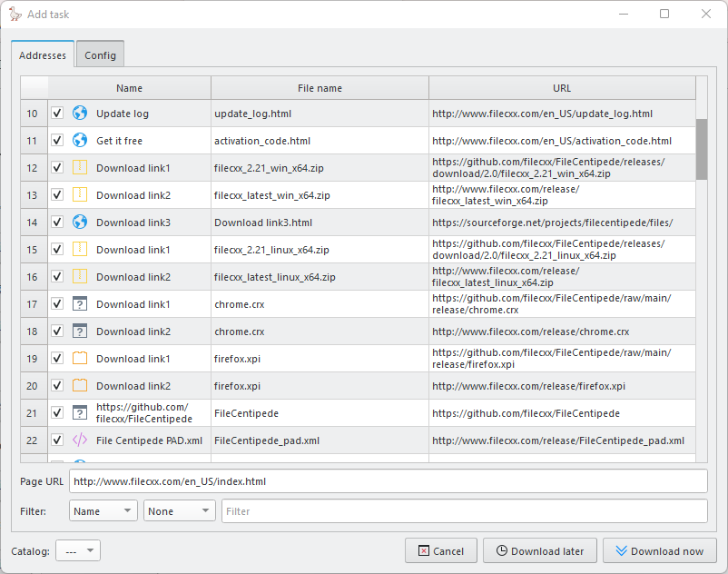Click the folder icon next to firefox.xpi
The image size is (728, 574).
point(80,358)
